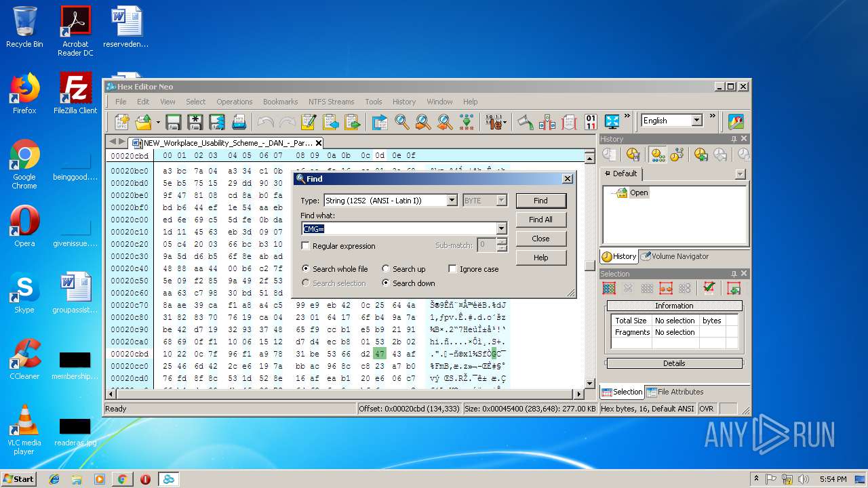Click the Find what text field
The width and height of the screenshot is (868, 488).
399,229
